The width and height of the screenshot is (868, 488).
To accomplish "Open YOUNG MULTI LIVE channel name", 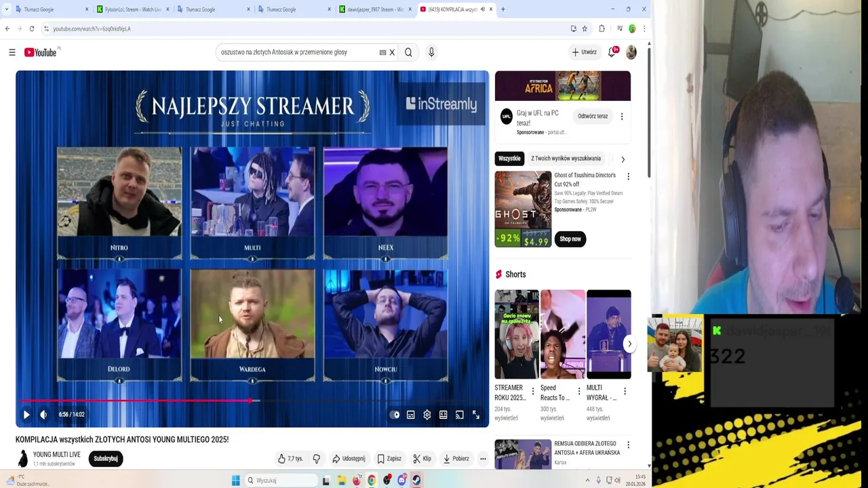I will pyautogui.click(x=57, y=454).
